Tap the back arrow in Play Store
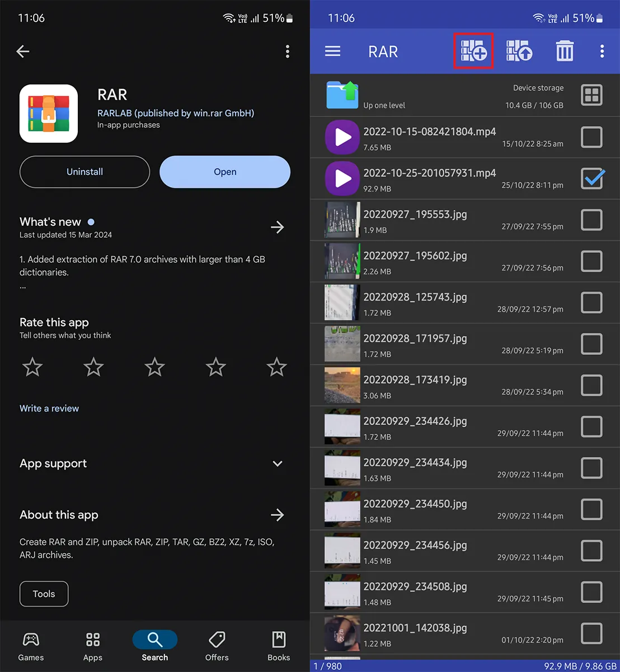This screenshot has width=620, height=672. [23, 52]
